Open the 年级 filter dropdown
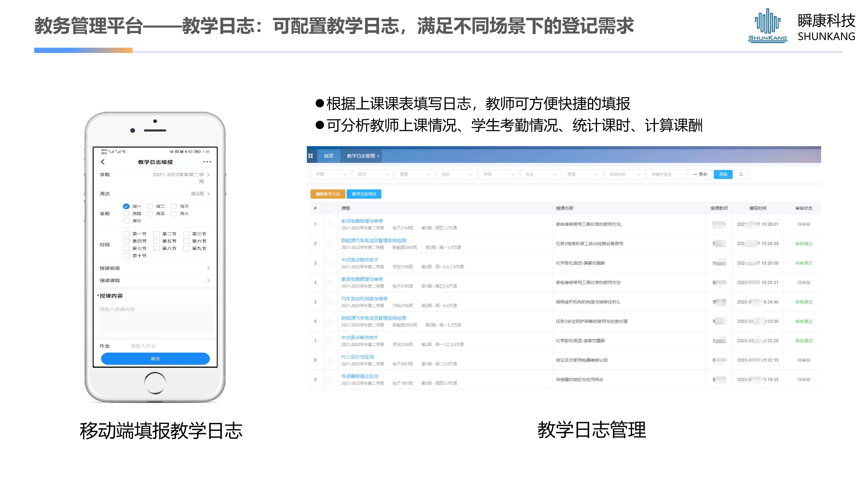868x488 pixels. [x=499, y=175]
